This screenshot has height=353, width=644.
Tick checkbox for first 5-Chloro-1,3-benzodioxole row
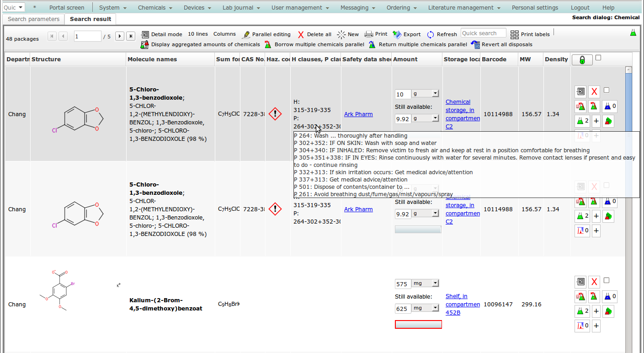coord(607,90)
